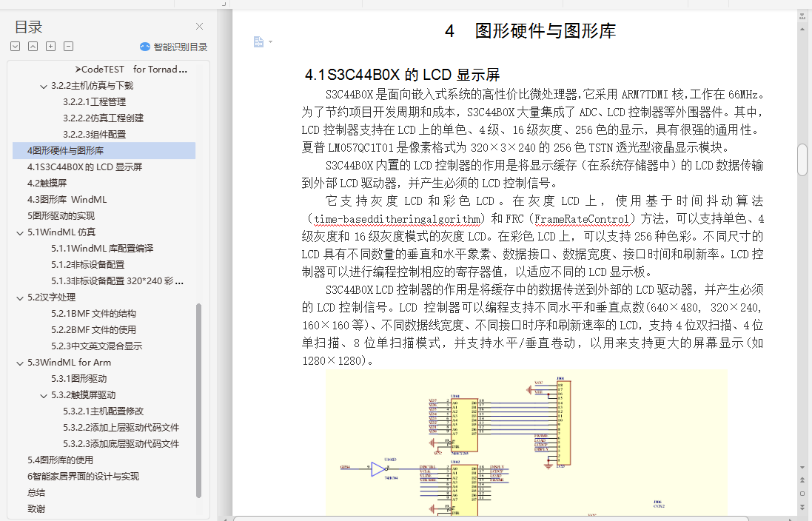Click the document vertical scrollbar thumb
Image resolution: width=812 pixels, height=521 pixels.
coord(802,160)
